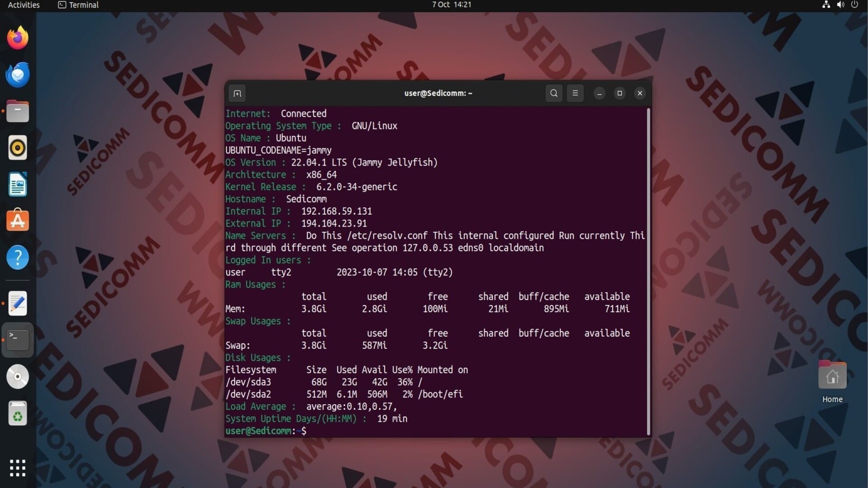Open Firefox from the dock
The height and width of the screenshot is (488, 868).
coord(18,38)
